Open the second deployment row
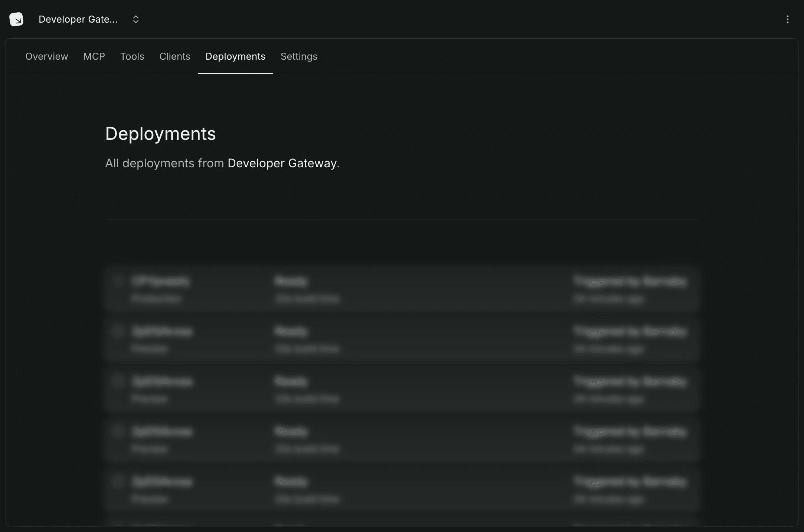This screenshot has width=804, height=532. pyautogui.click(x=402, y=339)
